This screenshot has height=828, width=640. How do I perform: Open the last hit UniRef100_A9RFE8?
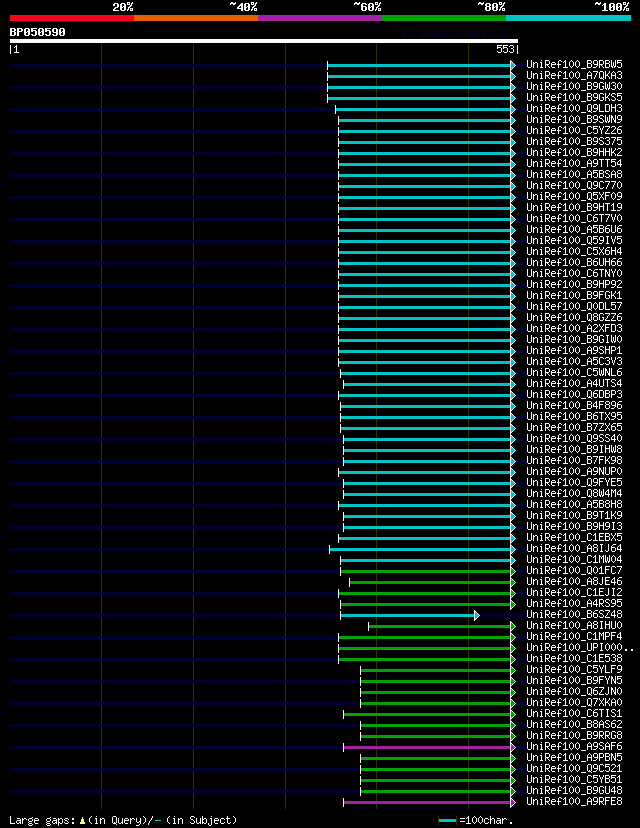point(574,802)
